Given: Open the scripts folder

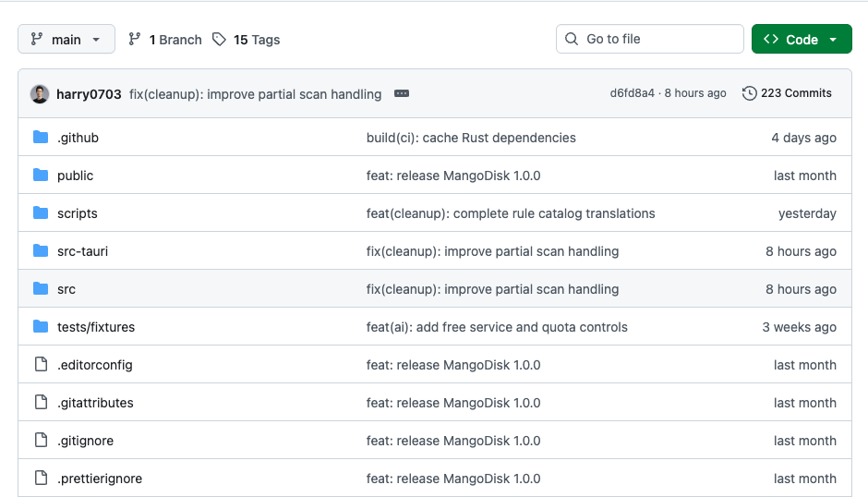Looking at the screenshot, I should click(78, 213).
